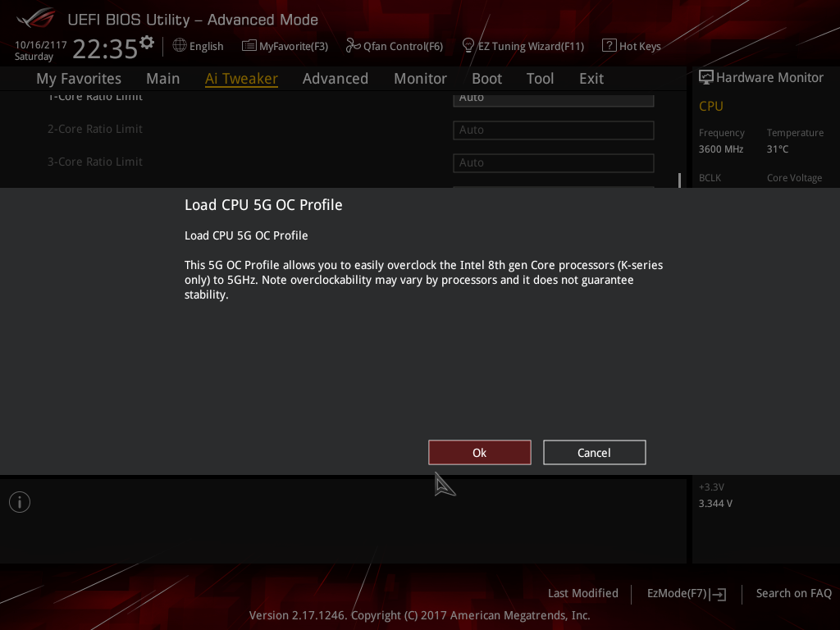Select the 2-Core Ratio Limit label
Viewport: 840px width, 630px height.
click(x=95, y=129)
